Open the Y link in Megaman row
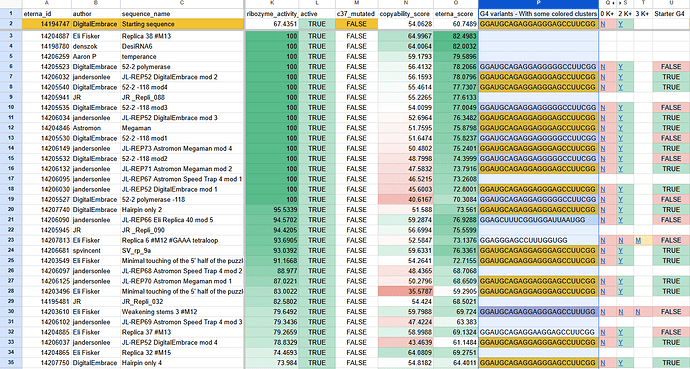The image size is (690, 369). tap(620, 128)
